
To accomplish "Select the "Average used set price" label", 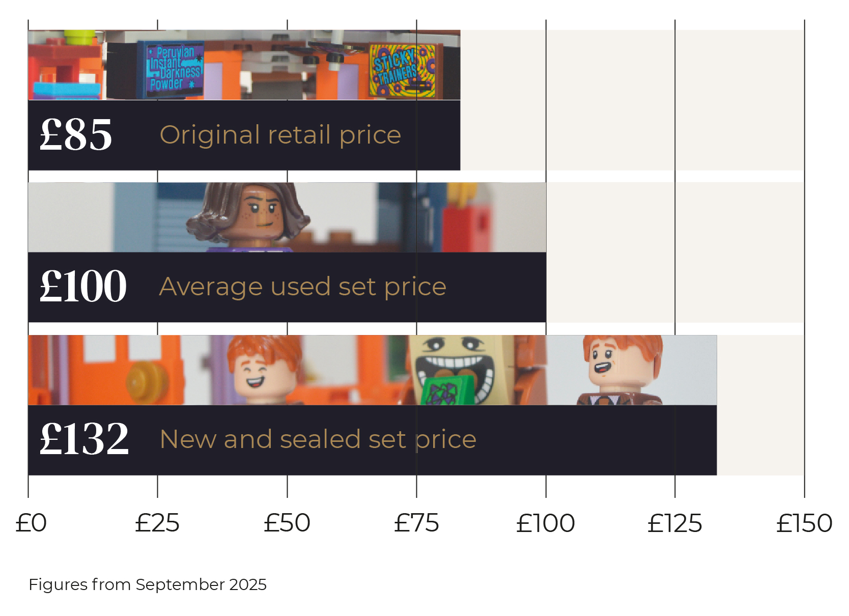I will (x=302, y=287).
